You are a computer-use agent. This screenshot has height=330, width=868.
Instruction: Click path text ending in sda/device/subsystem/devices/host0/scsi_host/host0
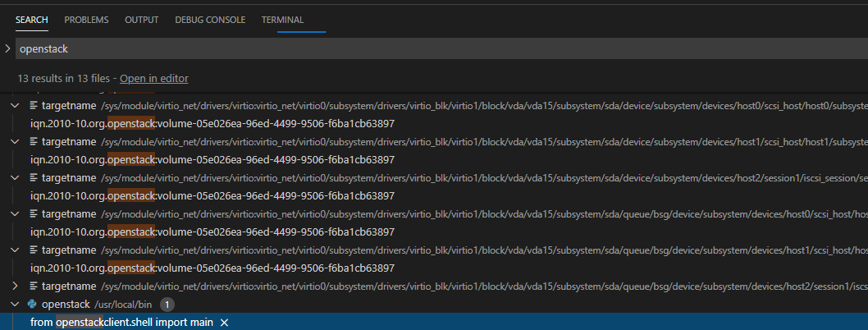click(484, 106)
